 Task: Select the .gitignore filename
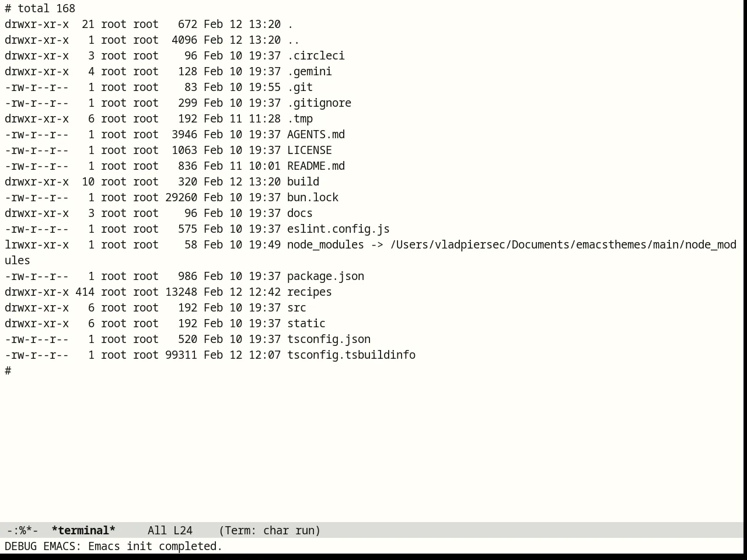319,103
